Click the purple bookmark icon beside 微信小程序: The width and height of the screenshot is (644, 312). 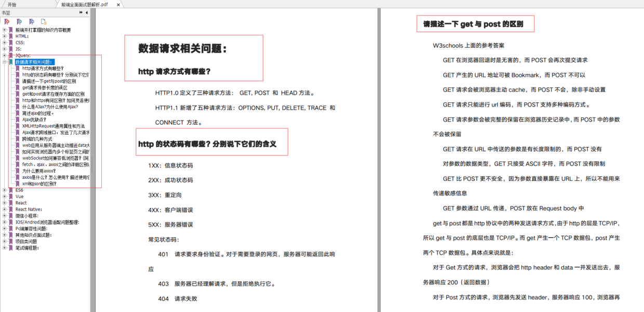tap(11, 216)
